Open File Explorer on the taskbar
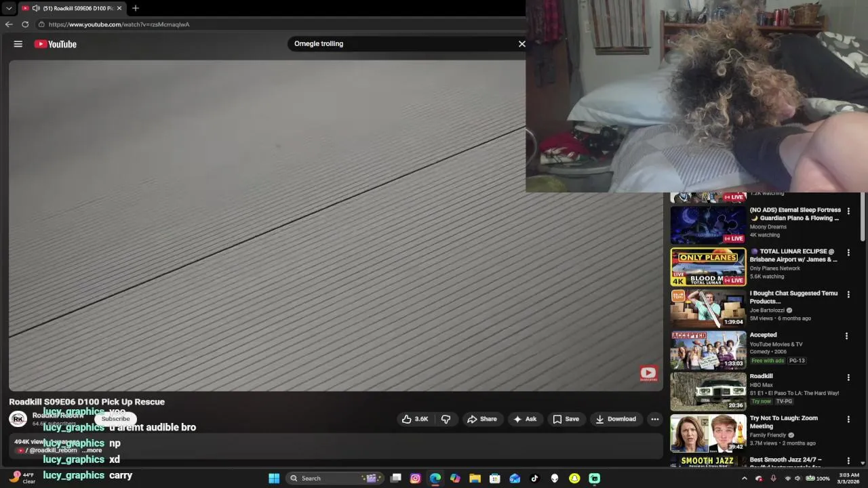The image size is (868, 488). coord(475,479)
